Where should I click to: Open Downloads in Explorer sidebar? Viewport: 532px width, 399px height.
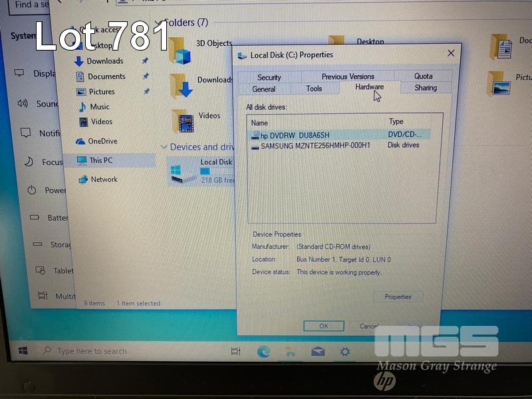[x=105, y=61]
